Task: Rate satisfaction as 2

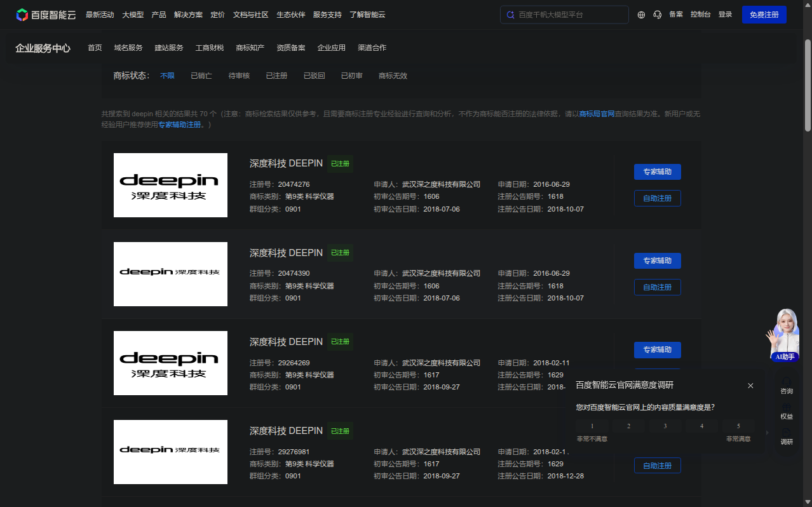Action: point(629,426)
